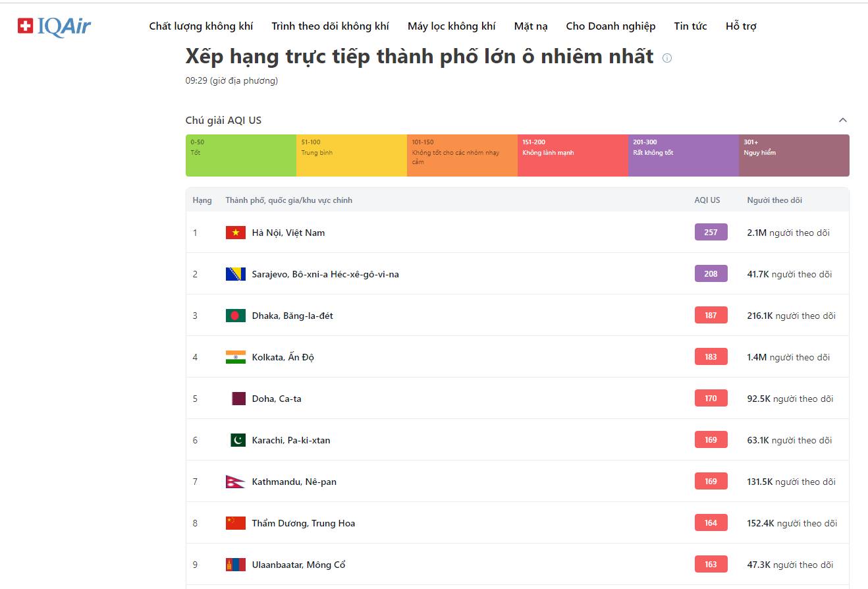Click 216.1K người theo dõi text

[x=792, y=316]
